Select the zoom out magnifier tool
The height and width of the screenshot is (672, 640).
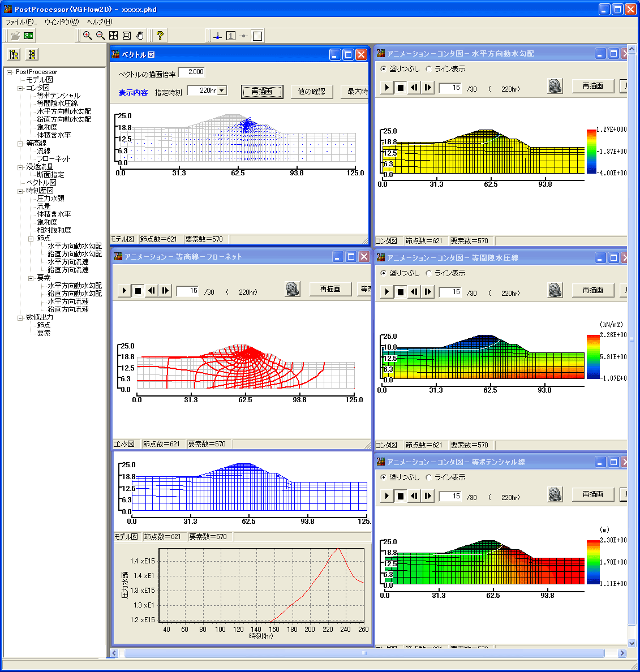tap(101, 36)
